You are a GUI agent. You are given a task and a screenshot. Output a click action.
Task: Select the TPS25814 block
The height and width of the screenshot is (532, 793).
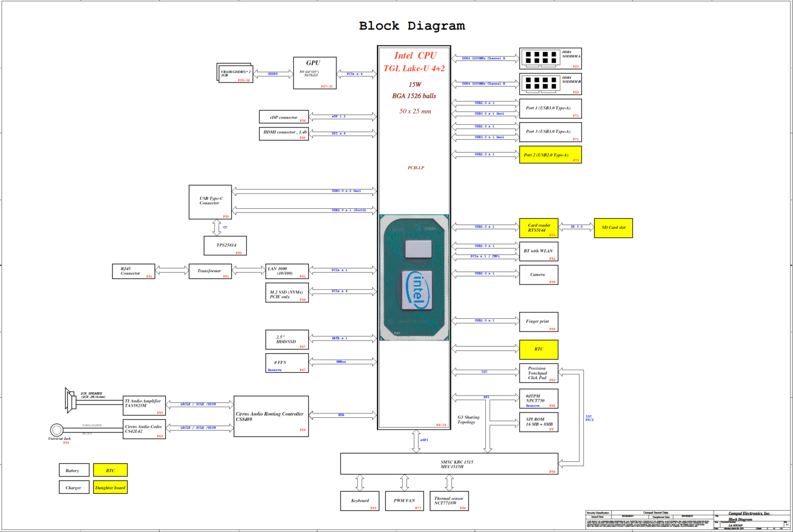coord(225,245)
